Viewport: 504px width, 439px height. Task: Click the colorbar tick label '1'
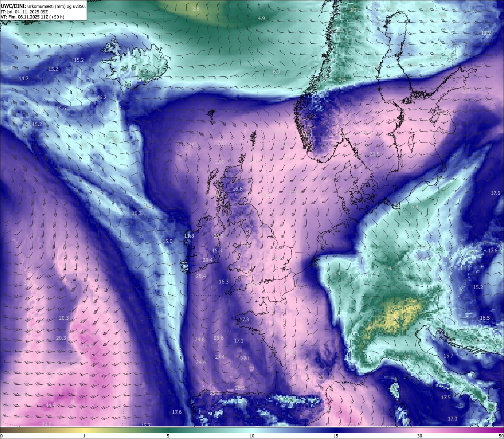[x=84, y=436]
